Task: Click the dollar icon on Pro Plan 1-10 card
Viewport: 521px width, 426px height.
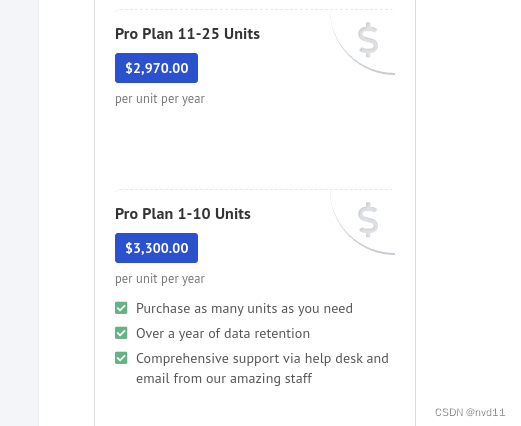Action: point(368,220)
